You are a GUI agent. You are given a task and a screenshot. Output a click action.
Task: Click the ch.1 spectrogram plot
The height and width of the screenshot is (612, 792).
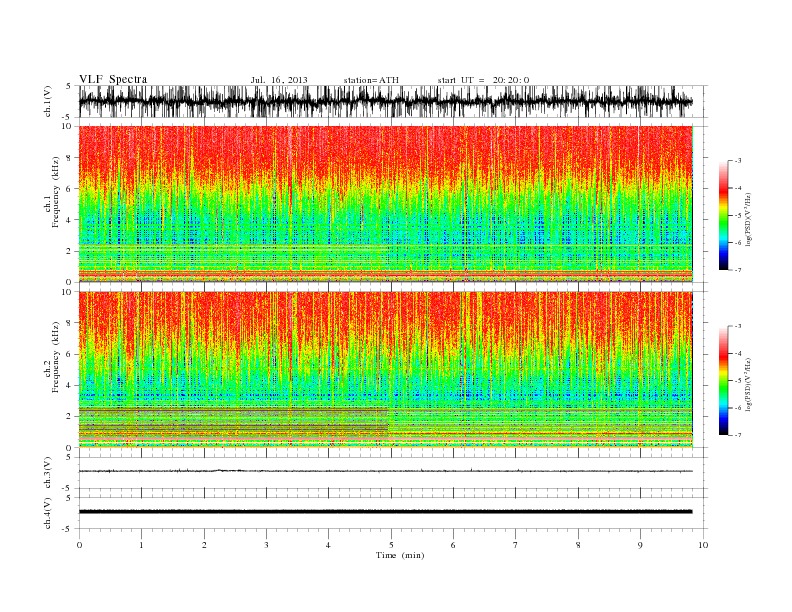[385, 204]
